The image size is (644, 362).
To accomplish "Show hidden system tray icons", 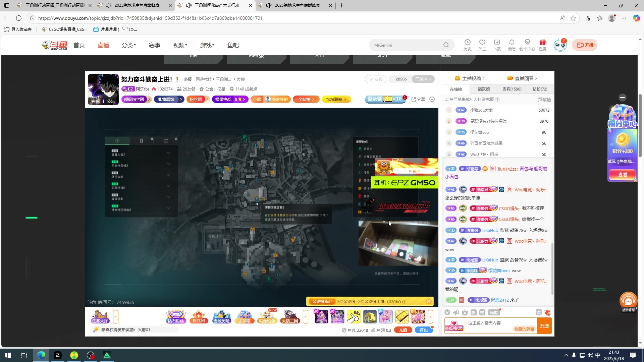I will pyautogui.click(x=566, y=355).
